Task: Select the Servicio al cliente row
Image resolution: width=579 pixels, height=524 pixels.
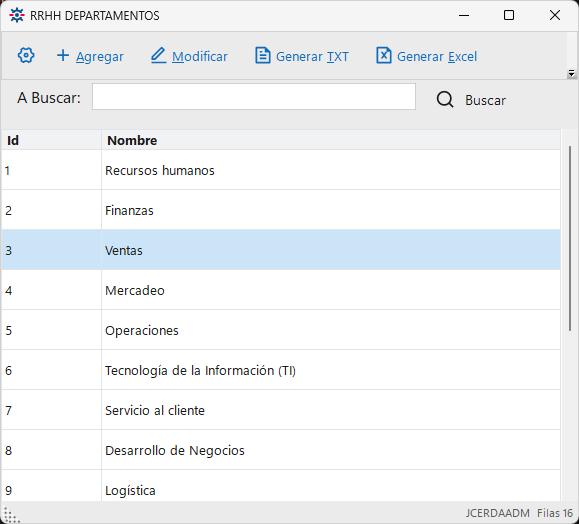Action: pos(281,410)
